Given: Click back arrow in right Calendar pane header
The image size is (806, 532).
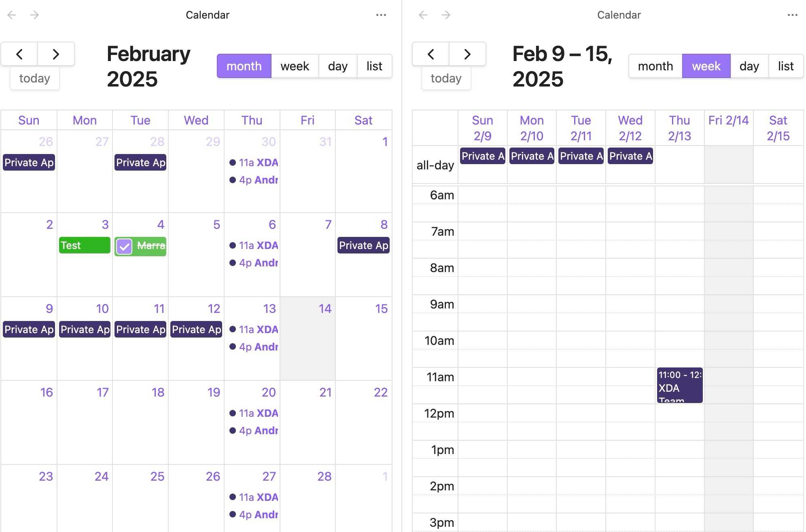Looking at the screenshot, I should (423, 15).
